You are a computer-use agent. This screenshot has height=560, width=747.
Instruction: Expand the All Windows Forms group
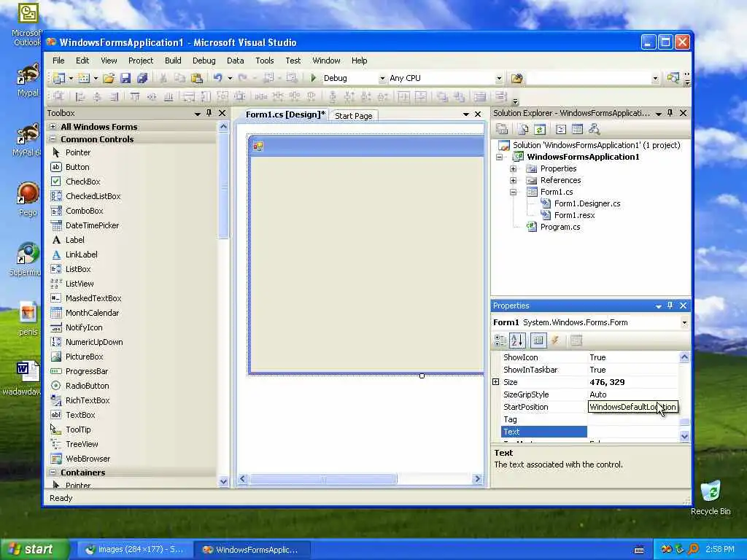(x=53, y=127)
